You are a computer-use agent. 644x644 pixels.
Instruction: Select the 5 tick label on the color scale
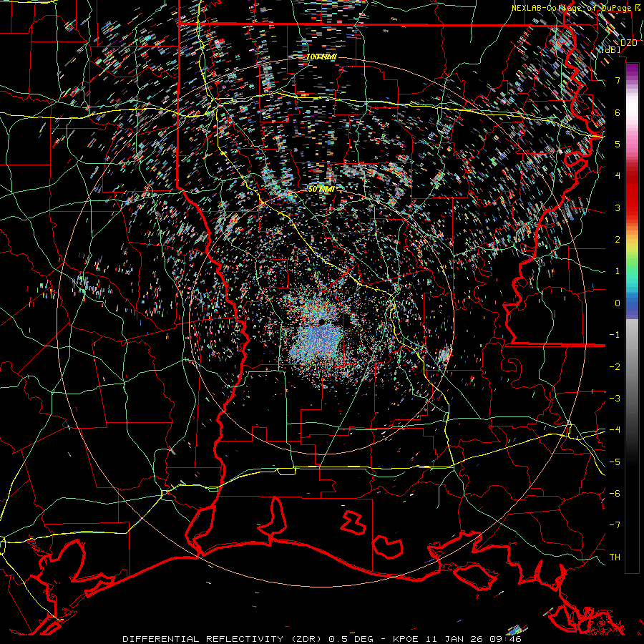tap(618, 144)
